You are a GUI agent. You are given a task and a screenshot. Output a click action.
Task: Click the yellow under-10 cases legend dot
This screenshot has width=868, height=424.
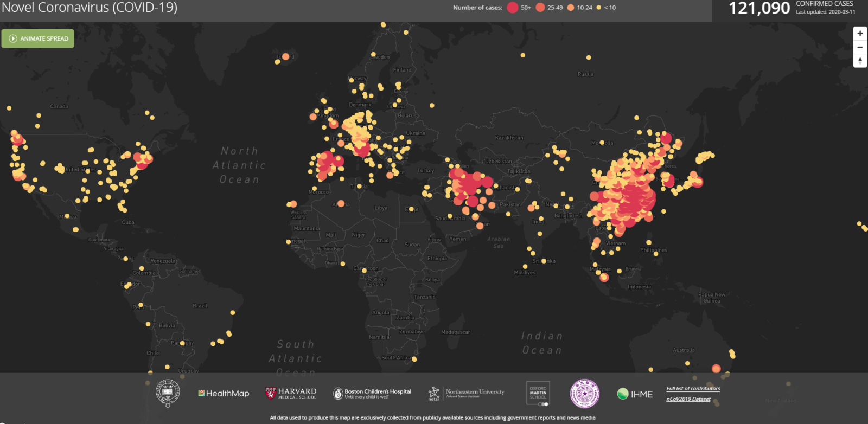(599, 8)
